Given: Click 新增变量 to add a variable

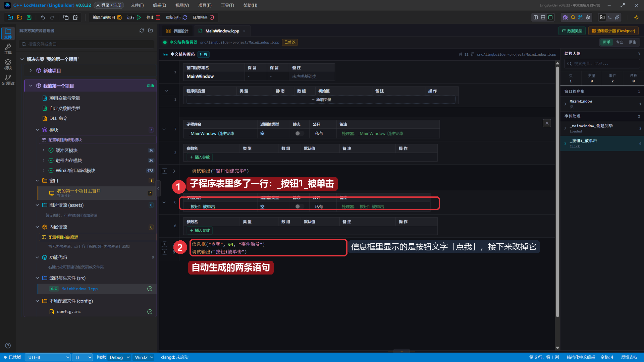Looking at the screenshot, I should coord(321,100).
